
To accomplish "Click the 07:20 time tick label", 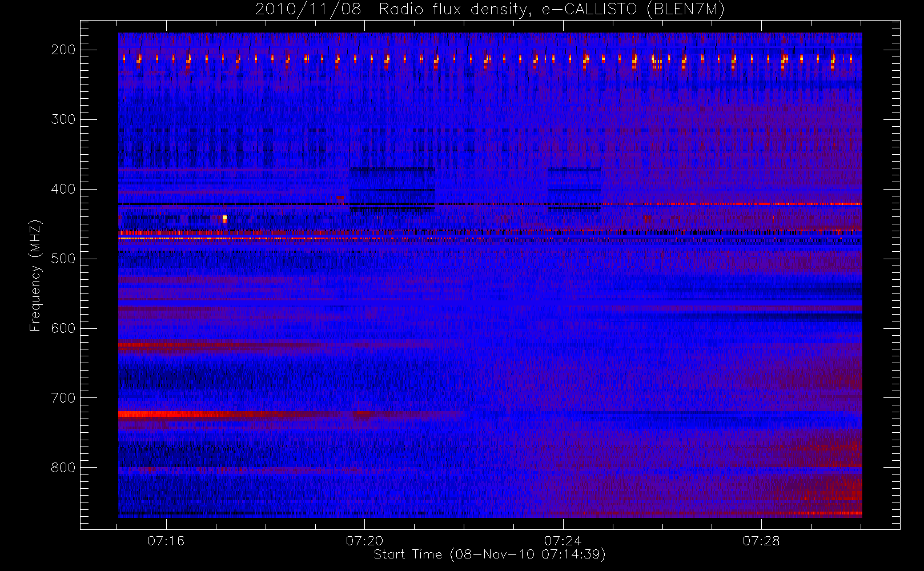I will pos(364,541).
